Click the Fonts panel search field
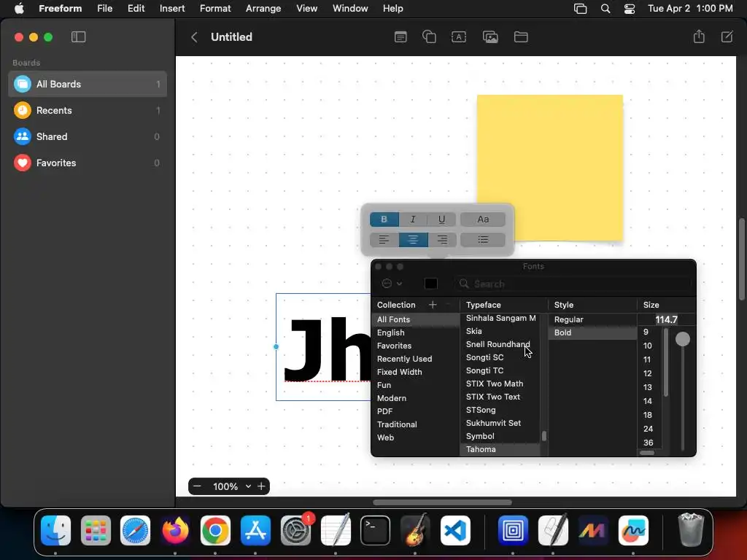The height and width of the screenshot is (560, 747). 573,284
